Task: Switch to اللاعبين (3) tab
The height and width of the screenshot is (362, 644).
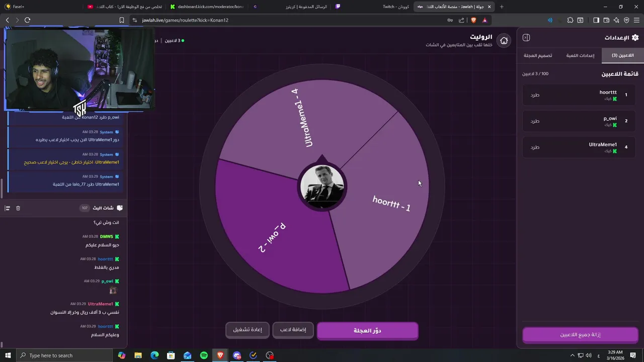Action: [622, 55]
